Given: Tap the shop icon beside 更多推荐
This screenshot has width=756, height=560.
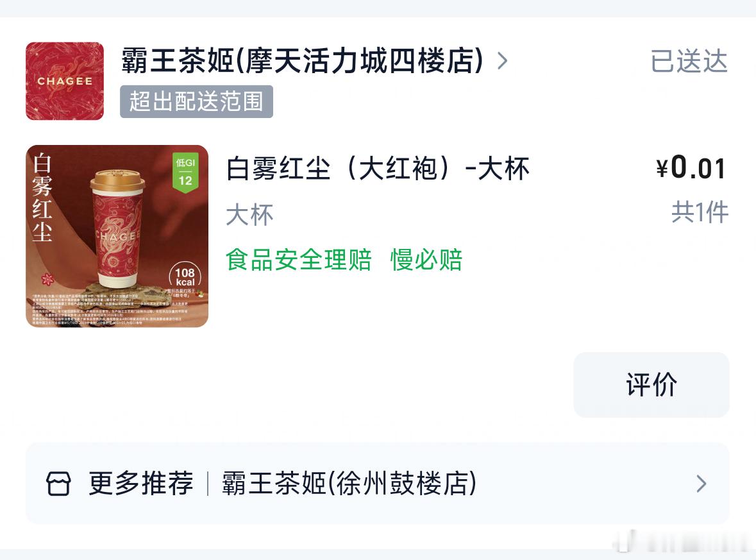Looking at the screenshot, I should click(58, 483).
